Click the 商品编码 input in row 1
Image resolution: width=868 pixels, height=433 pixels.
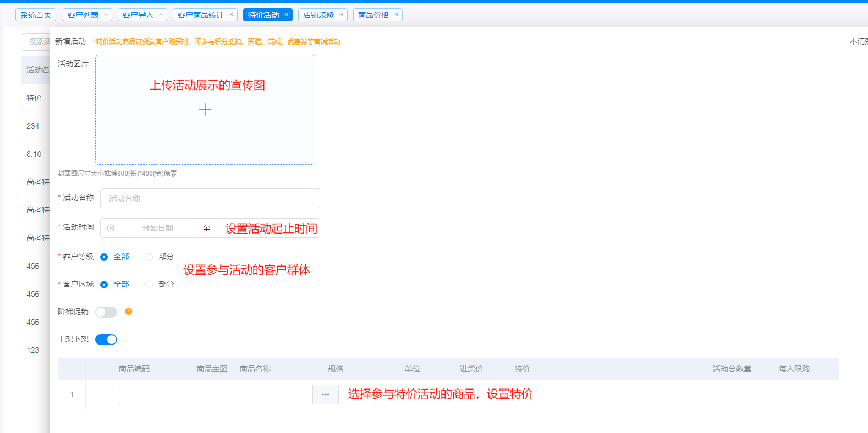coord(216,395)
